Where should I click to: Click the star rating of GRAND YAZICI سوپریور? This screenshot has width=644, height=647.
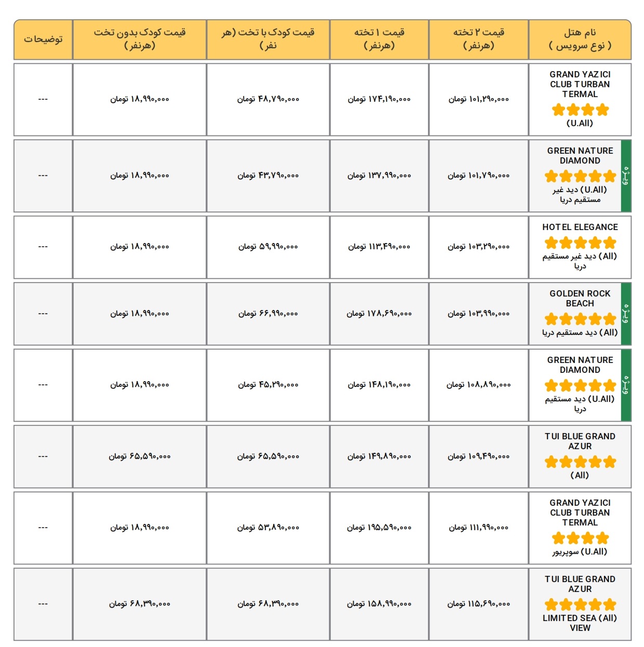580,538
